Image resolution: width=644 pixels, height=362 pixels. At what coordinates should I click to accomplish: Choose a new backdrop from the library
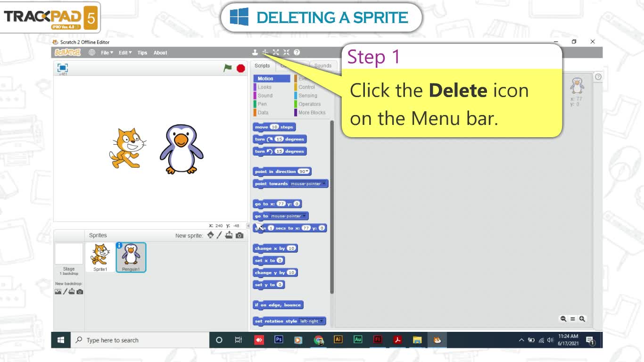tap(58, 292)
